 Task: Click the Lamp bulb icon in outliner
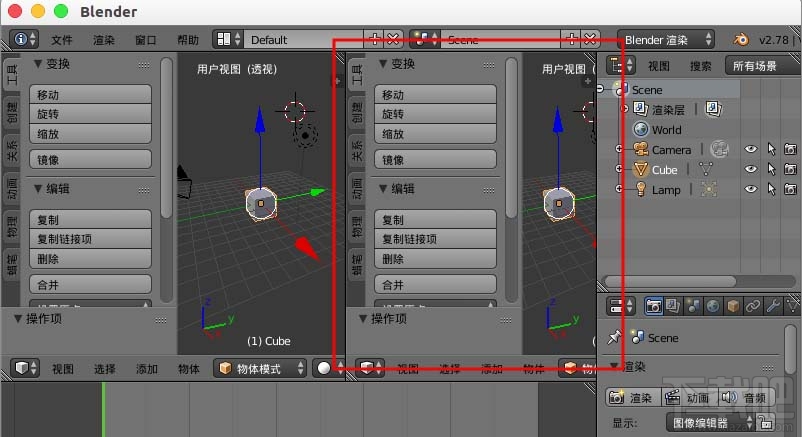[x=641, y=189]
